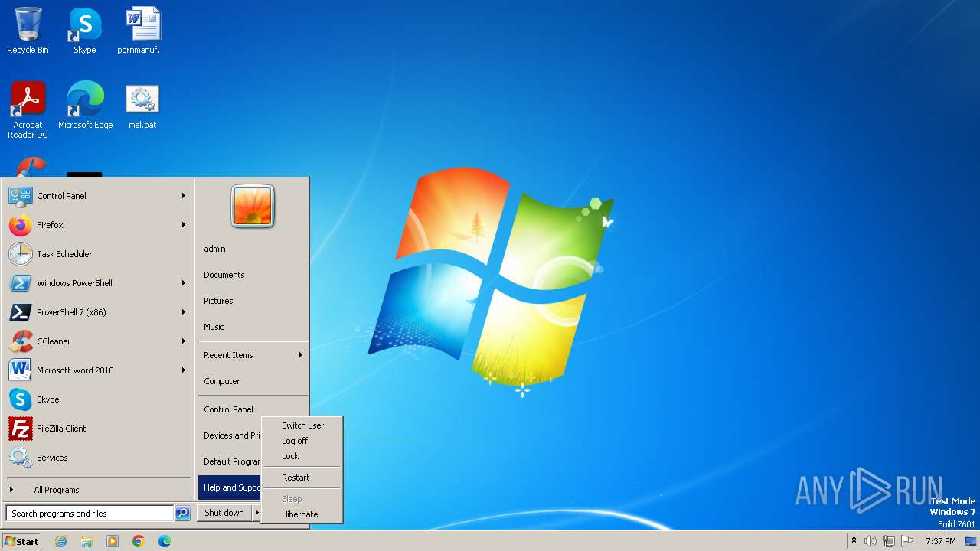This screenshot has width=980, height=551.
Task: Click PowerShell 7 (x86) icon
Action: [21, 312]
